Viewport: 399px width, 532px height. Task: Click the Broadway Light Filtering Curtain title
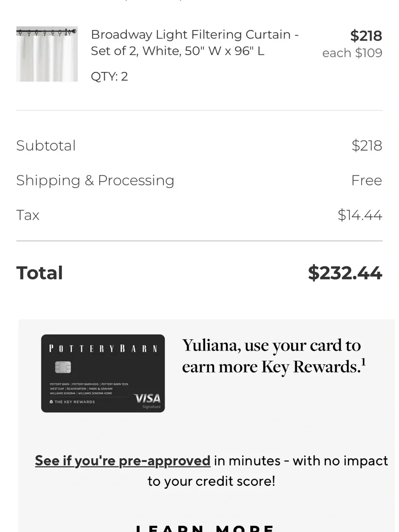(x=195, y=43)
